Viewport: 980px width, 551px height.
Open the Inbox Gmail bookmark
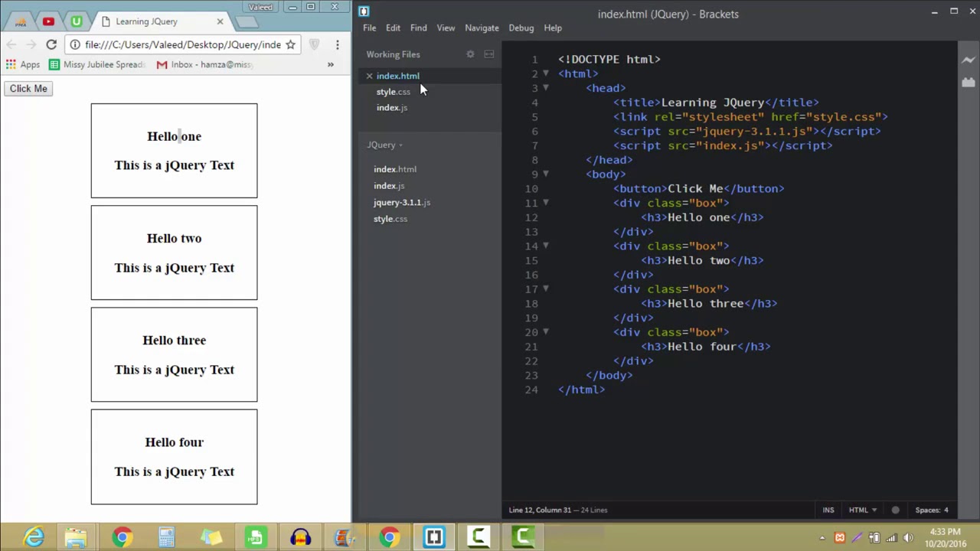point(204,65)
